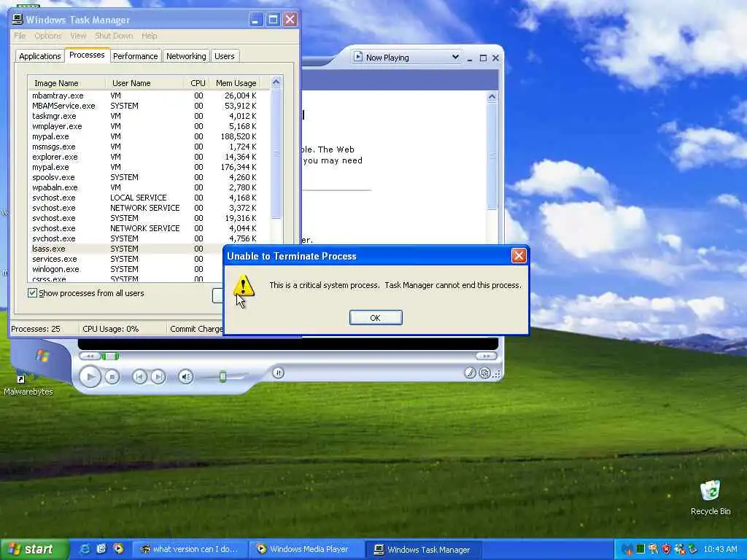This screenshot has width=747, height=560.
Task: Select the winlogon.exe process row
Action: pos(126,269)
